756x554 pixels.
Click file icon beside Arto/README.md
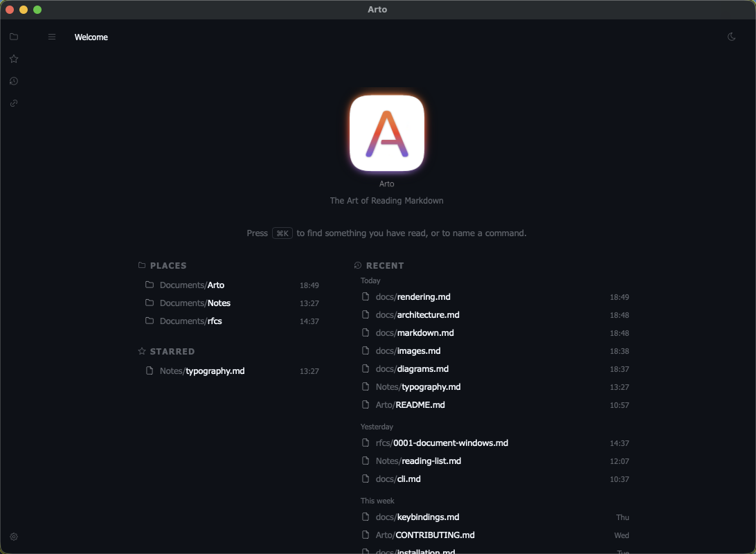click(x=366, y=404)
